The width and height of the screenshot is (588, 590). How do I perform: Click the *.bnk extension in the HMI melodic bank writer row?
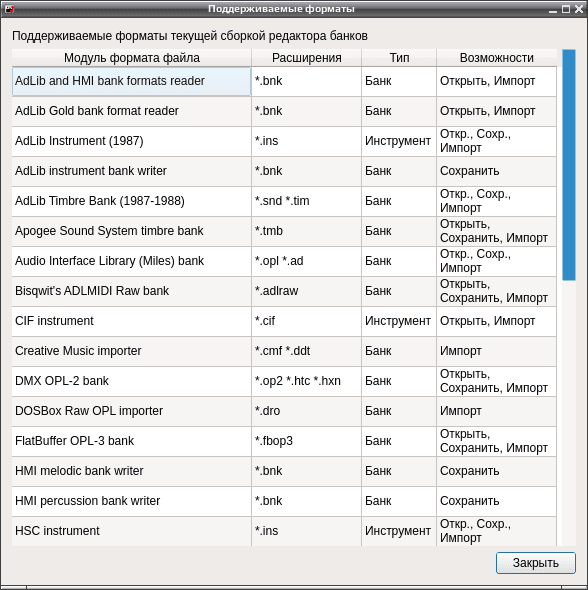point(307,471)
